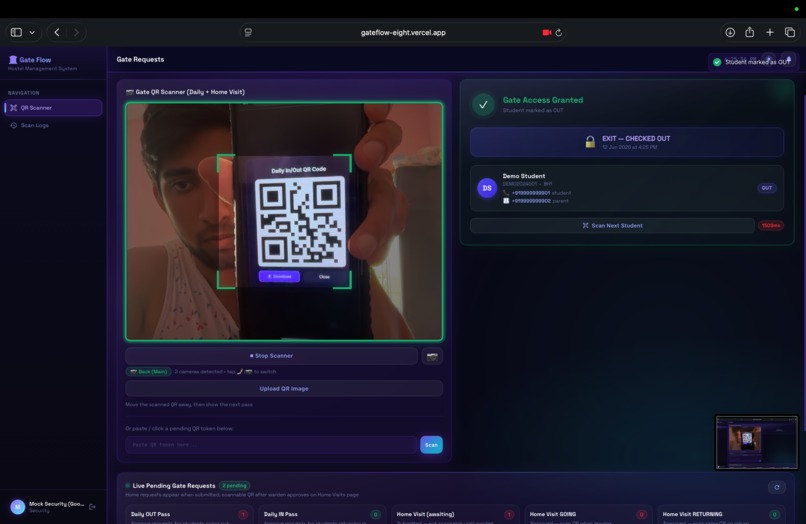Click the live camera scanner preview
Viewport: 806px width, 524px height.
coord(284,222)
